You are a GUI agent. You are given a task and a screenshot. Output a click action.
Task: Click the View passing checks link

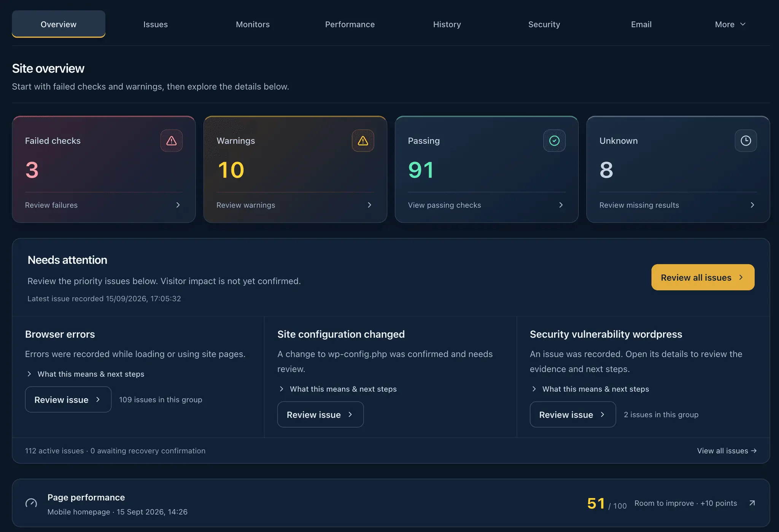(x=444, y=205)
